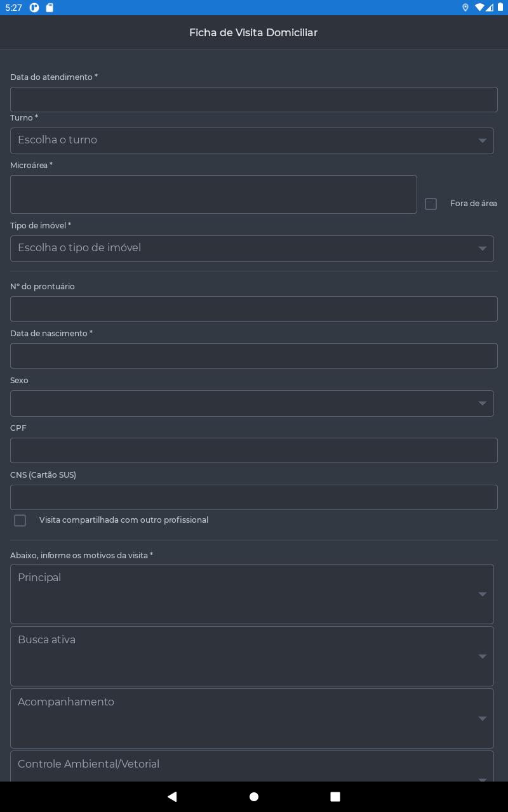
Task: Open the Escolha o turno dropdown
Action: [252, 140]
